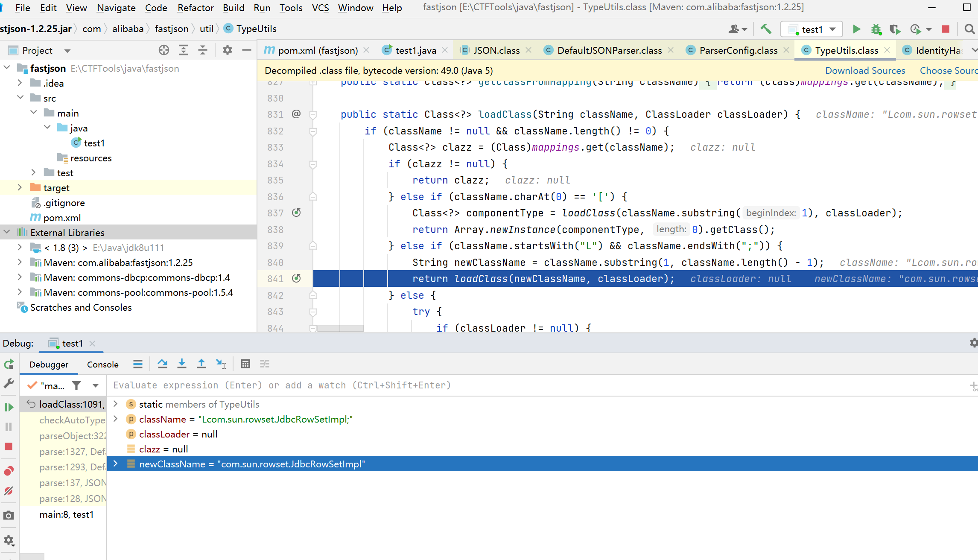Viewport: 978px width, 560px height.
Task: Open test1.java editor tab
Action: pos(415,50)
